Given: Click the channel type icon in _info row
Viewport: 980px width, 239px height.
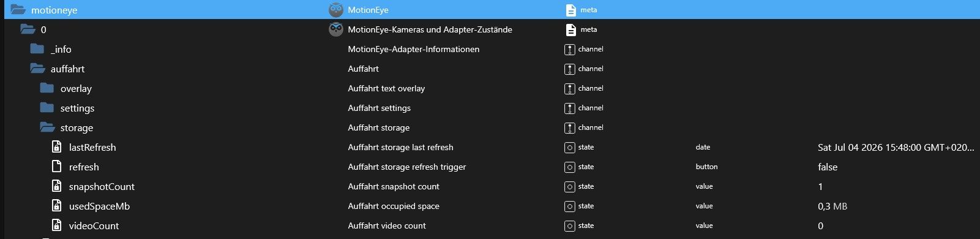Looking at the screenshot, I should [570, 49].
